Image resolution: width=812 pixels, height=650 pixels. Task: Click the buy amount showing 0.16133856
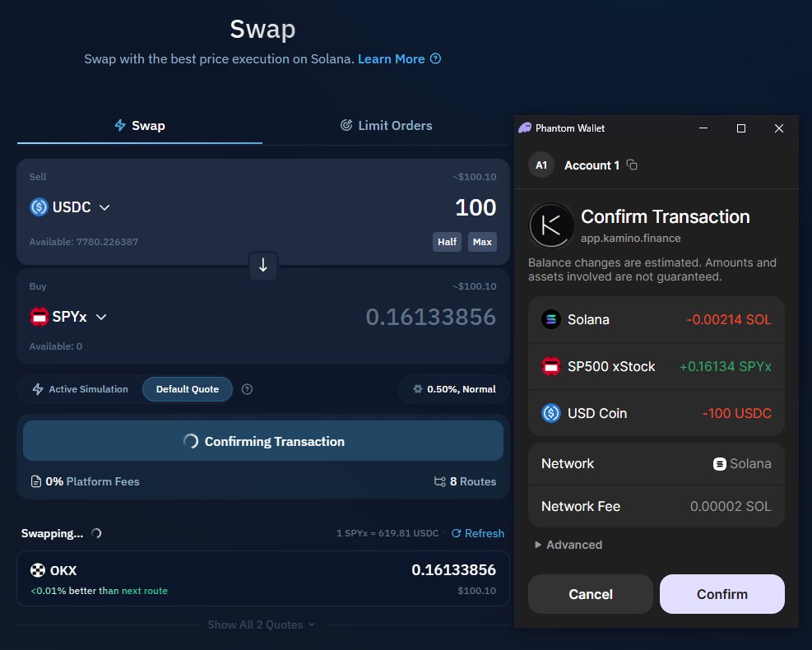(x=431, y=317)
